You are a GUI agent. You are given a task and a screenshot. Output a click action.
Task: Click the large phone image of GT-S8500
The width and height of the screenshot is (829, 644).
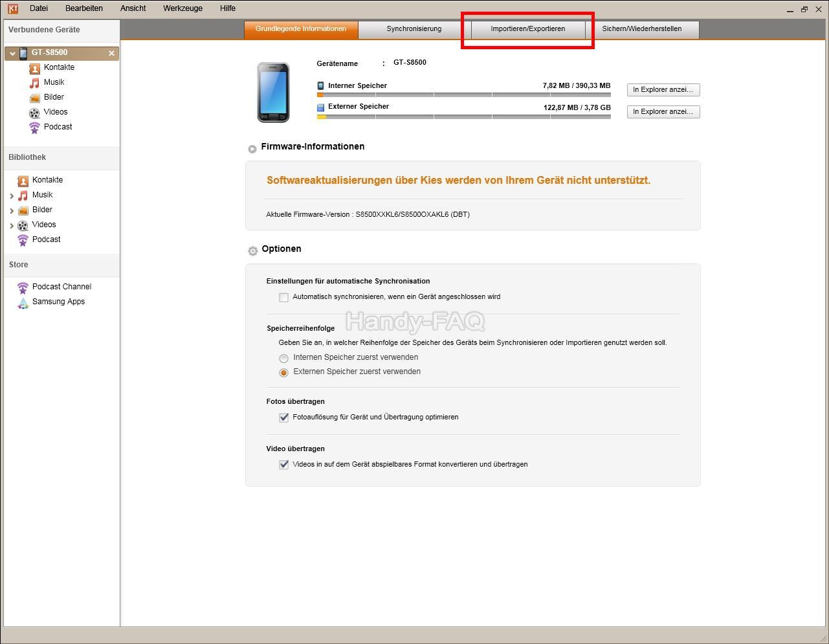click(x=273, y=93)
